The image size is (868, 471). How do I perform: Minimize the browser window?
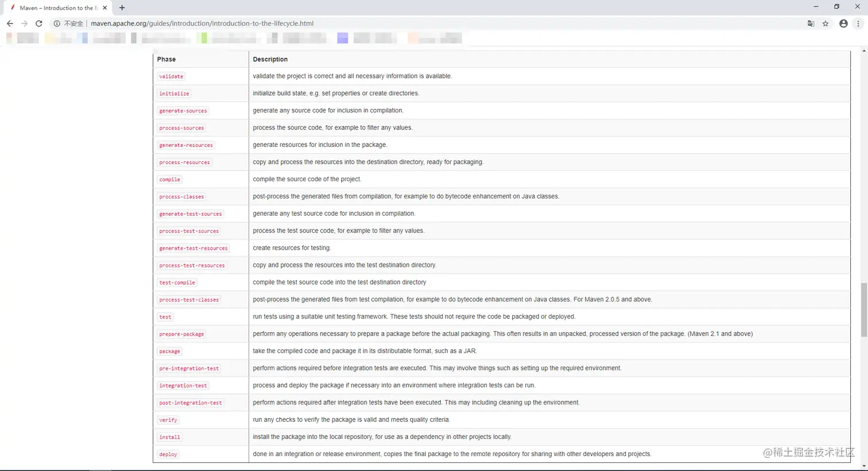pyautogui.click(x=816, y=6)
